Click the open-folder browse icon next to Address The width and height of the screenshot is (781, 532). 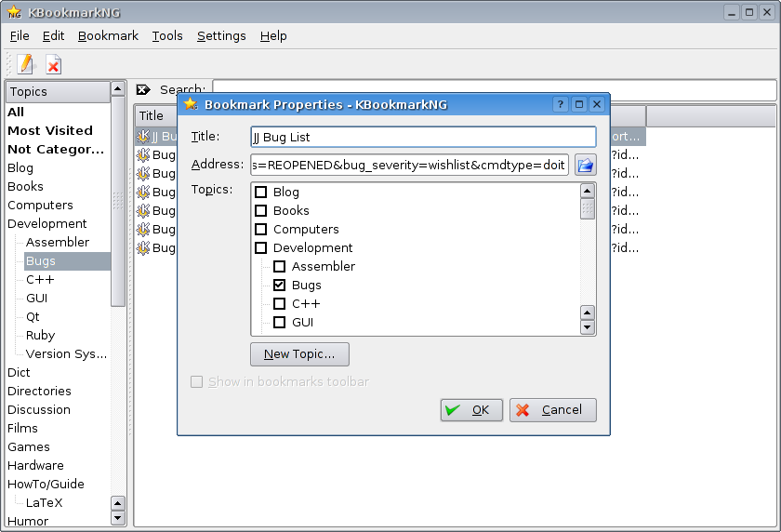point(586,165)
